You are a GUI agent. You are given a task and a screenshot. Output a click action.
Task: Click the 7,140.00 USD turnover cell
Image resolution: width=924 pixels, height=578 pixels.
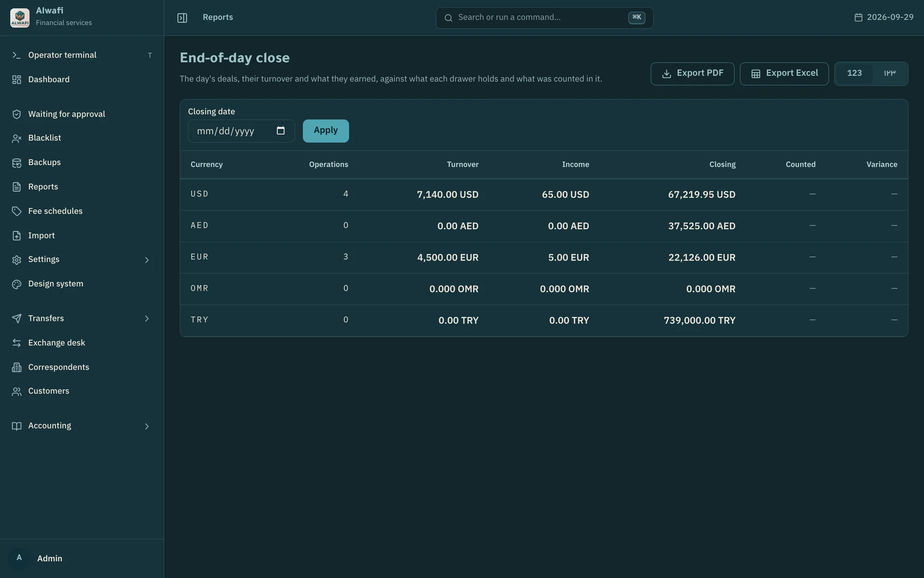pos(448,195)
